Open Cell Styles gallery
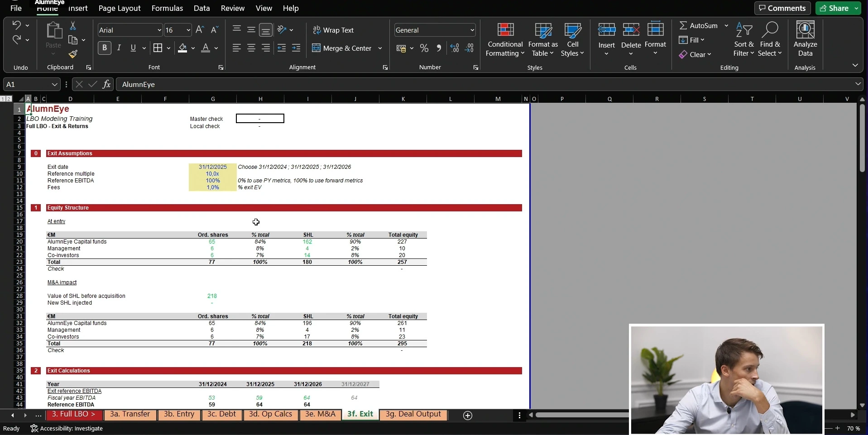 click(573, 39)
